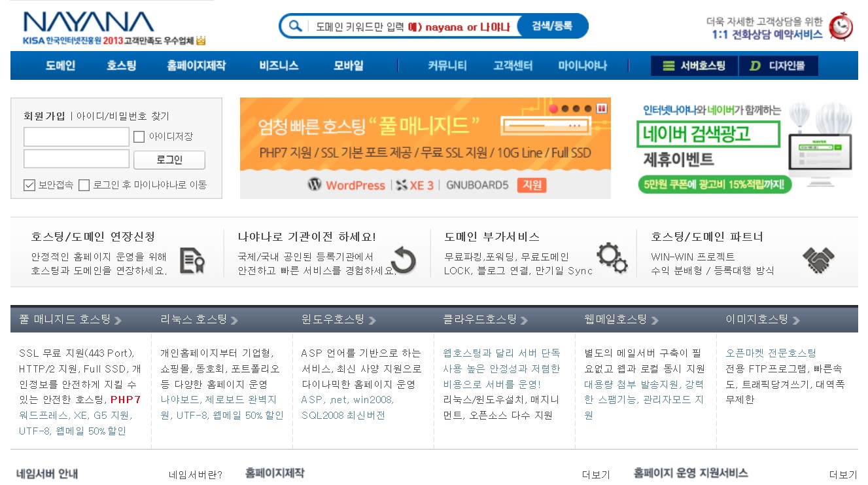The image size is (868, 485).
Task: Open the 풀 매니지드 hosting banner
Action: 425,148
